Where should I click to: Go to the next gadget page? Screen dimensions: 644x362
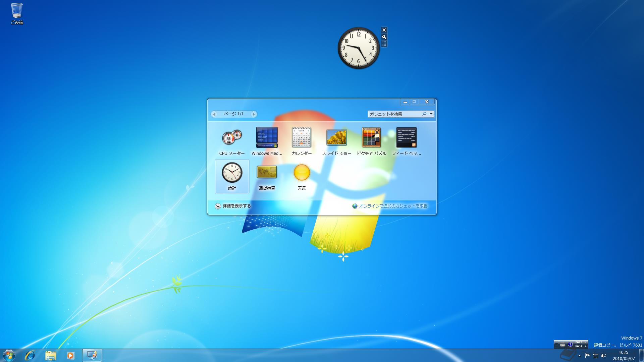point(254,114)
